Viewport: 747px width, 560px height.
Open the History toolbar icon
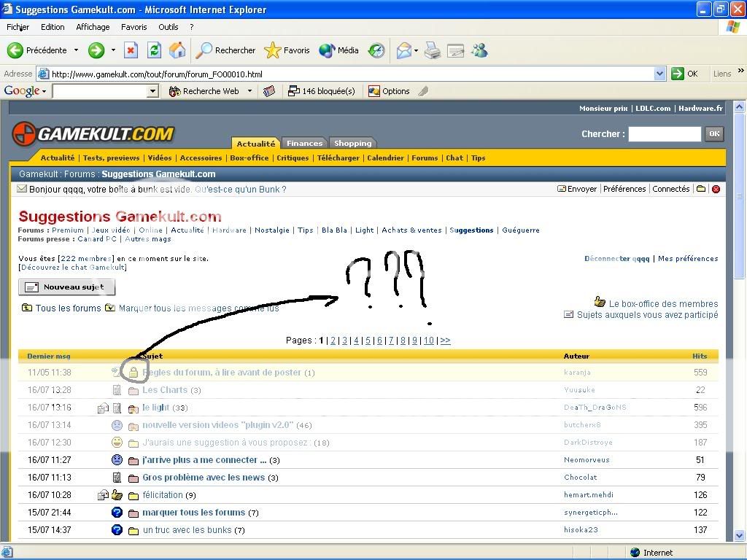[x=376, y=50]
